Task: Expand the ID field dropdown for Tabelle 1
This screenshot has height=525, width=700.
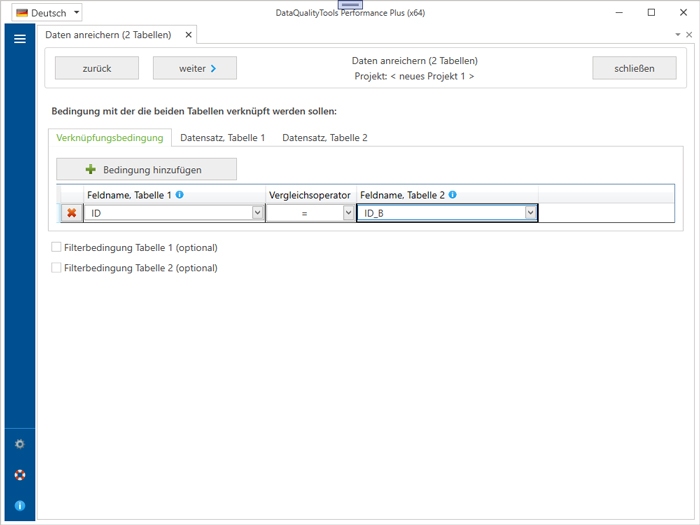Action: click(x=257, y=213)
